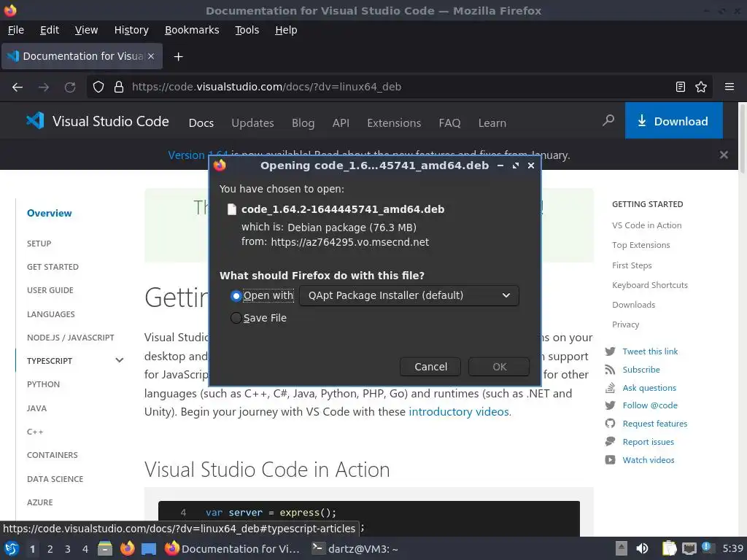Open the Blog nav link
Screen dimensions: 747x560
click(x=303, y=122)
